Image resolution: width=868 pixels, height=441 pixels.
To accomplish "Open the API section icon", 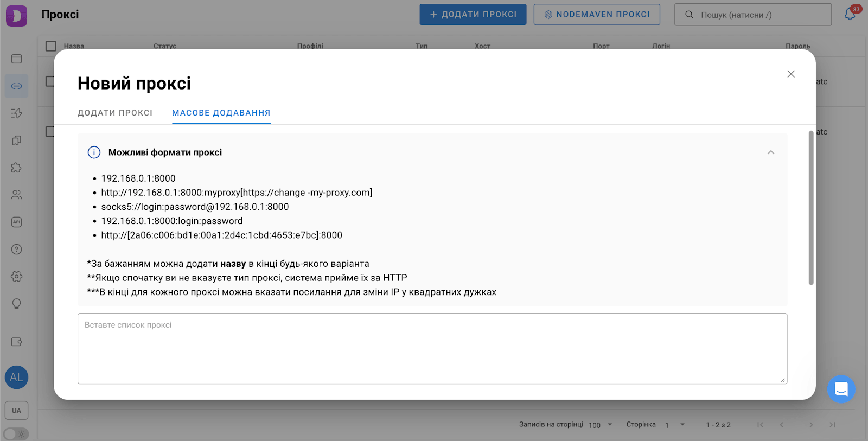I will tap(16, 222).
